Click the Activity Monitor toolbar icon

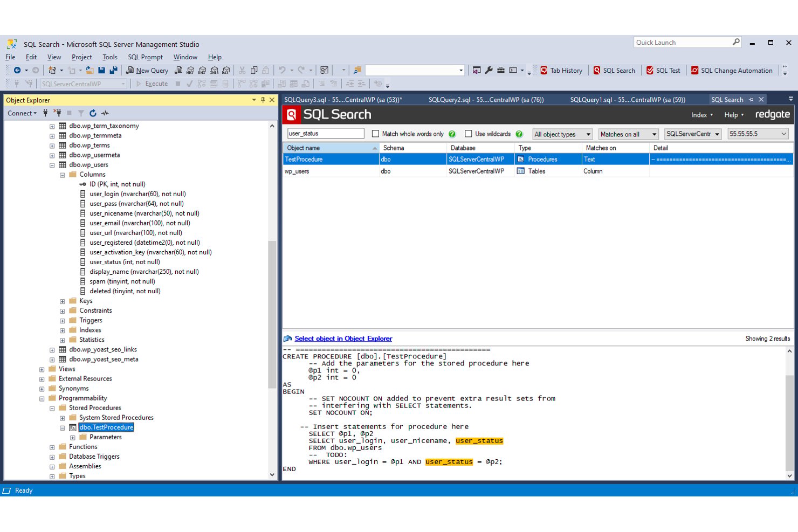coord(324,70)
